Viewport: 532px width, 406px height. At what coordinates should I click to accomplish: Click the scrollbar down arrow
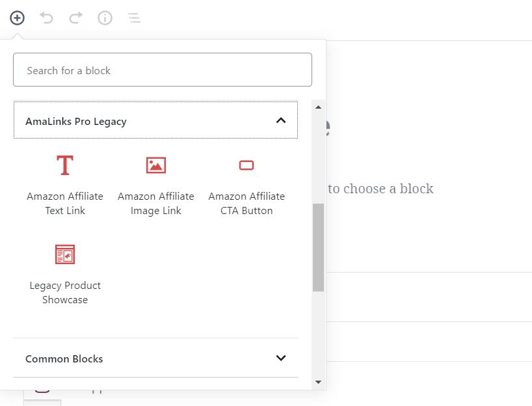click(x=318, y=382)
